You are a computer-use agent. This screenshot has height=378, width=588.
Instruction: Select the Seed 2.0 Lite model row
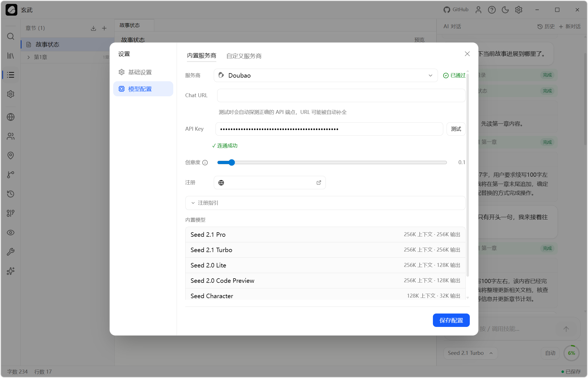coord(325,265)
